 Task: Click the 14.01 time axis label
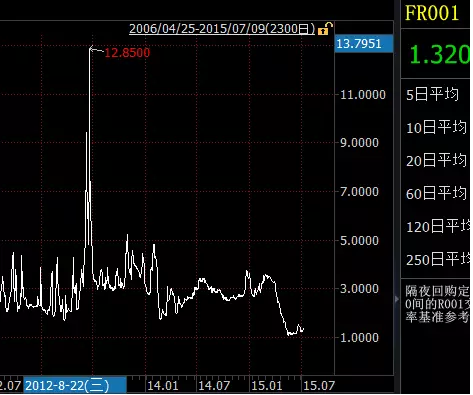[162, 386]
